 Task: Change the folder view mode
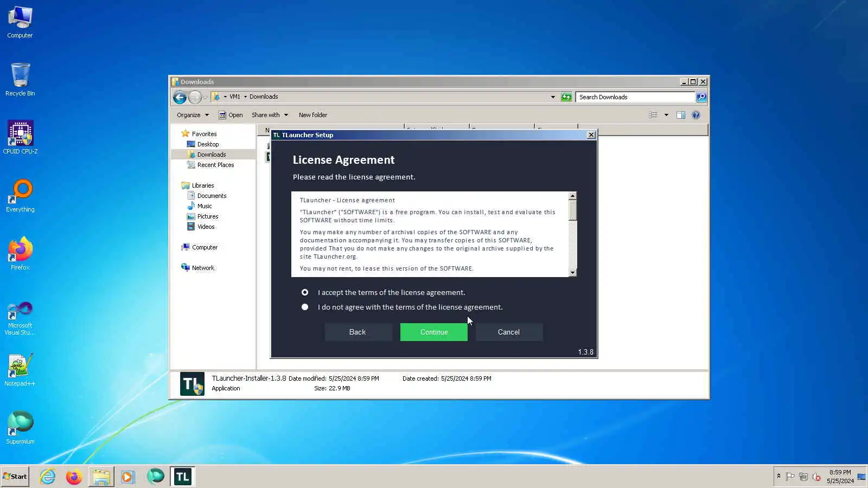(x=653, y=115)
